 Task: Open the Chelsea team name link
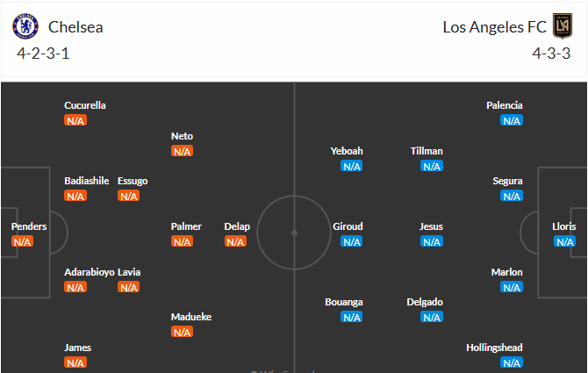click(75, 27)
